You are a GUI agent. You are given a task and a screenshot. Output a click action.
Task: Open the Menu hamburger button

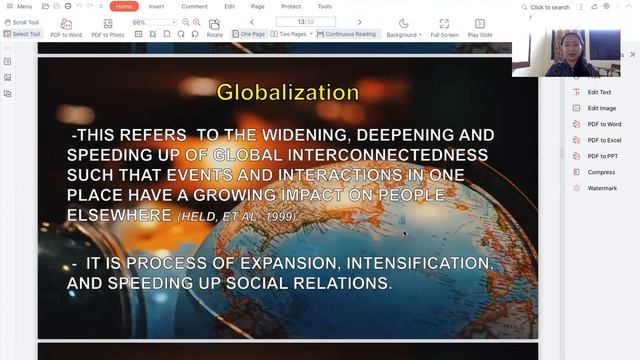(19, 7)
